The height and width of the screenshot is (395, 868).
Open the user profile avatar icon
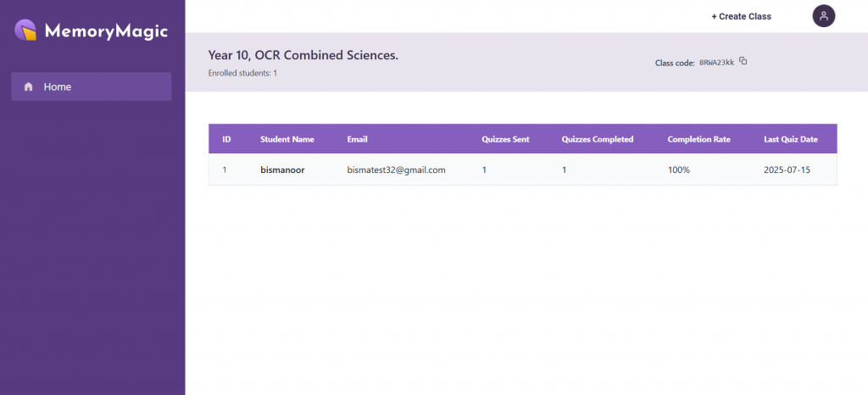(824, 16)
